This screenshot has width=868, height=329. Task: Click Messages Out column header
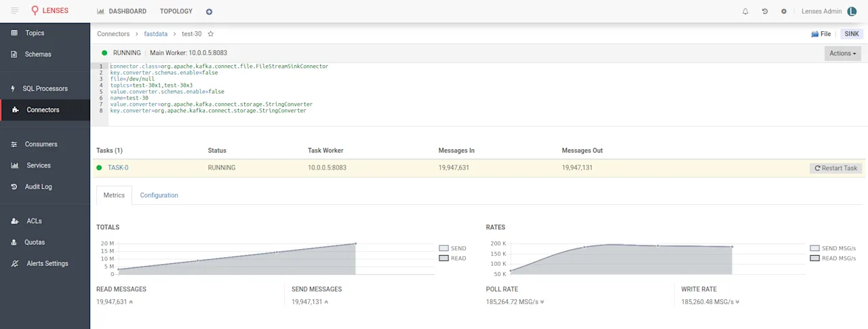[x=583, y=151]
